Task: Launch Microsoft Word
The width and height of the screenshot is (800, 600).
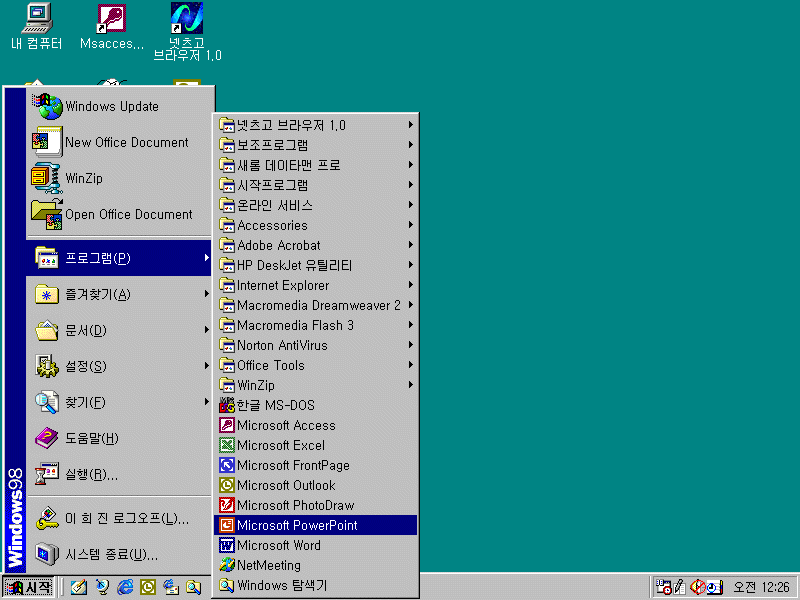Action: tap(316, 545)
